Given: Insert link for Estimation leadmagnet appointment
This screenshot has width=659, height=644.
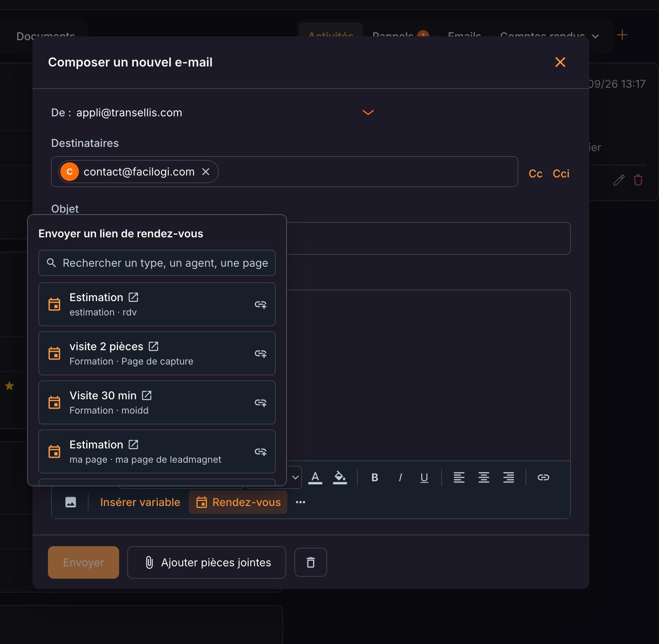Looking at the screenshot, I should (x=261, y=452).
